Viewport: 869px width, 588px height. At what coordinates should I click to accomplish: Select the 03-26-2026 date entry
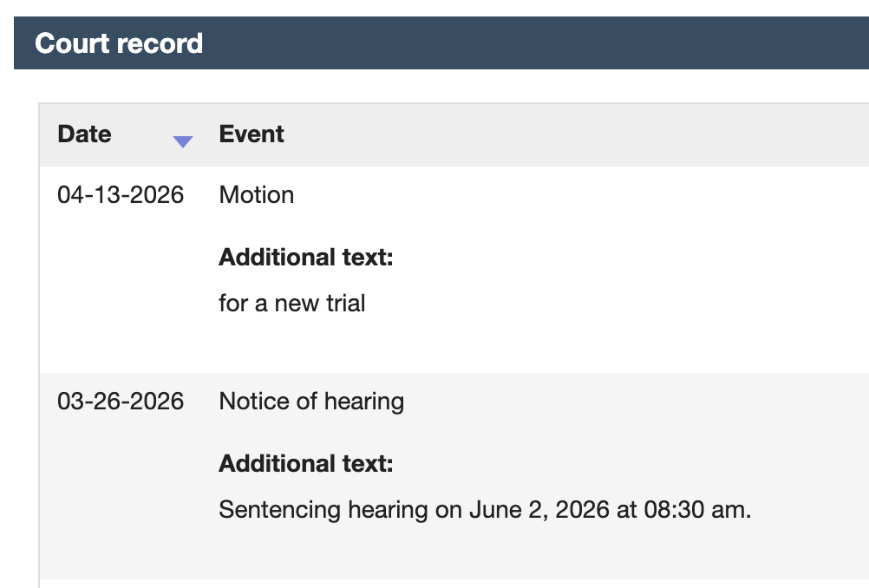121,401
